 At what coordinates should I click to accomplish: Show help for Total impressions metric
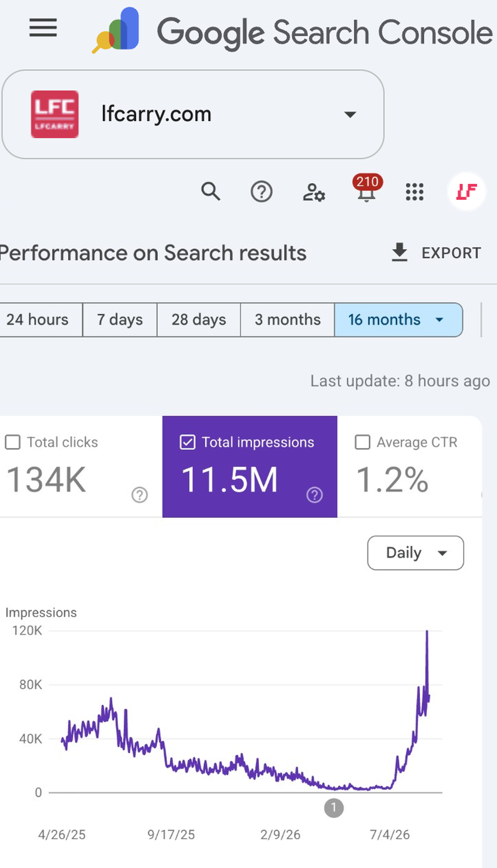(314, 495)
